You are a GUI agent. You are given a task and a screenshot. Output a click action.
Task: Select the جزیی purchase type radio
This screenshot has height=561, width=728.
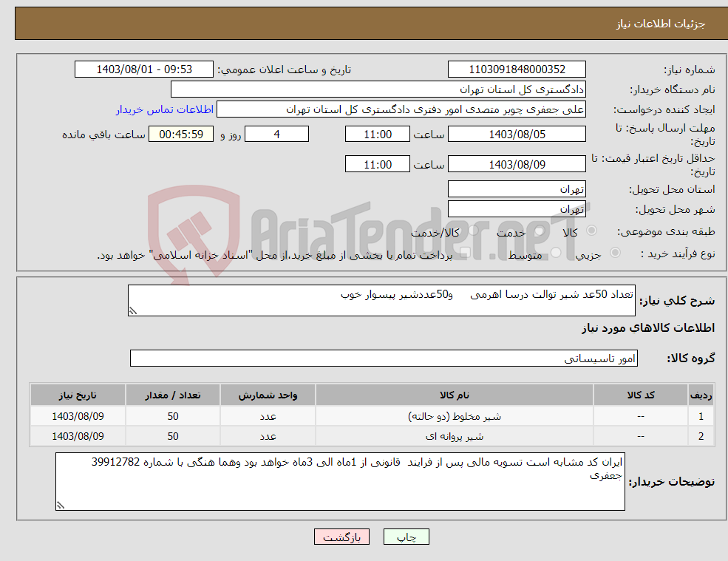(615, 252)
